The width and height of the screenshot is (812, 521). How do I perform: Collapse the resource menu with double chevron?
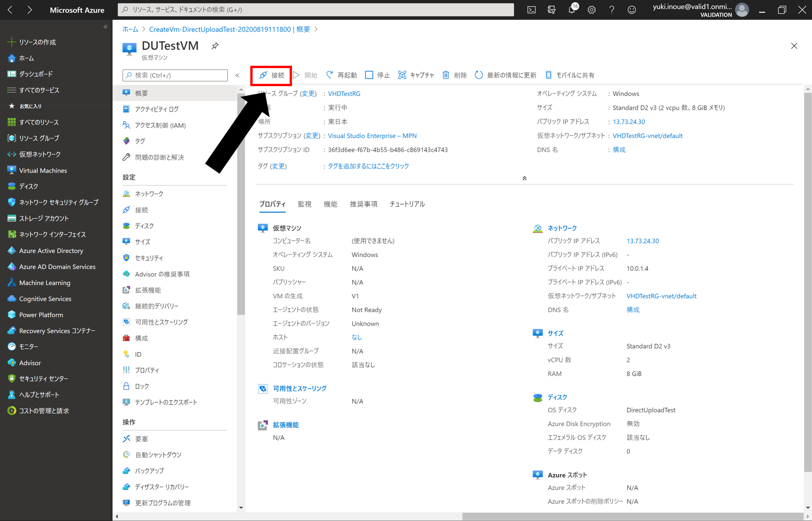(x=237, y=75)
